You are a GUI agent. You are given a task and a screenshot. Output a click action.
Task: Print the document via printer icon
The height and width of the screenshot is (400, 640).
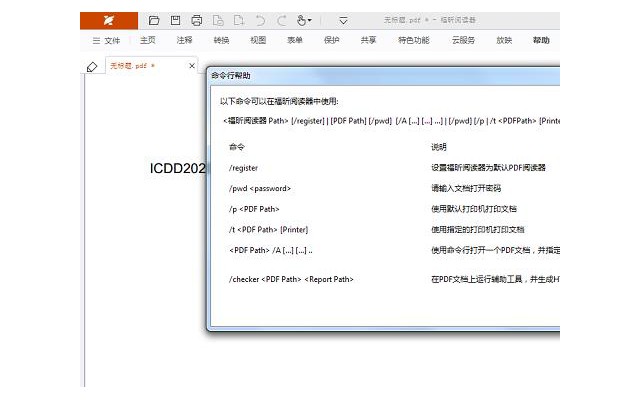[197, 20]
